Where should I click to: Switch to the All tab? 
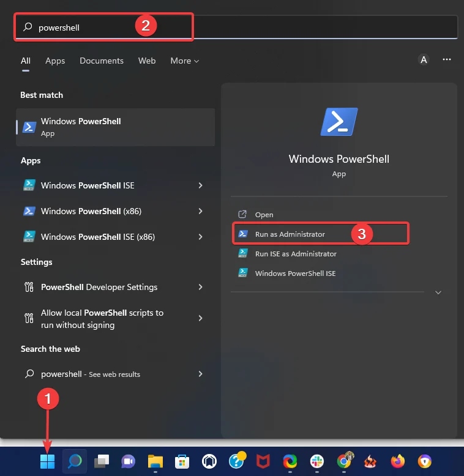tap(26, 61)
